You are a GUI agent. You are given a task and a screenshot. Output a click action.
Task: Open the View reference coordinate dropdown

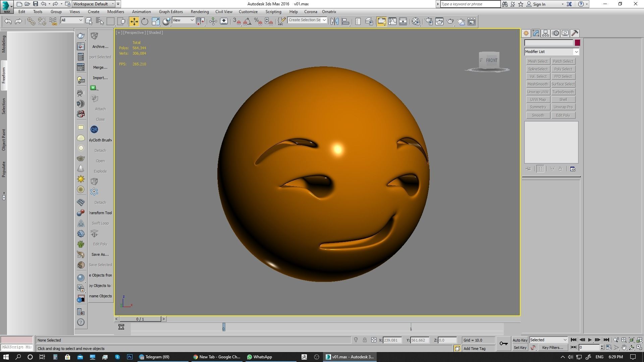[x=183, y=20]
